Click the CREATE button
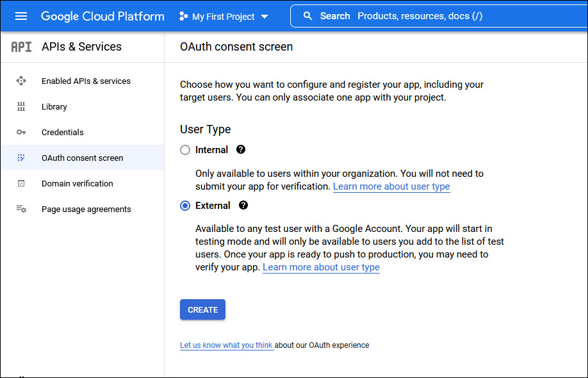Image resolution: width=588 pixels, height=378 pixels. tap(202, 309)
